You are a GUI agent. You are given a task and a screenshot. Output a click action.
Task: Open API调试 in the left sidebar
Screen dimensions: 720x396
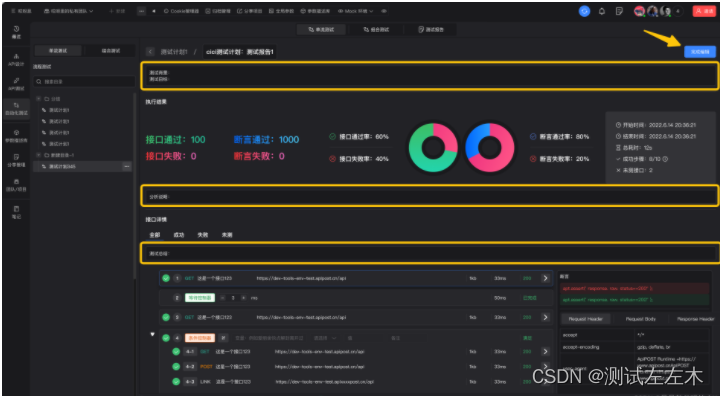pos(16,84)
